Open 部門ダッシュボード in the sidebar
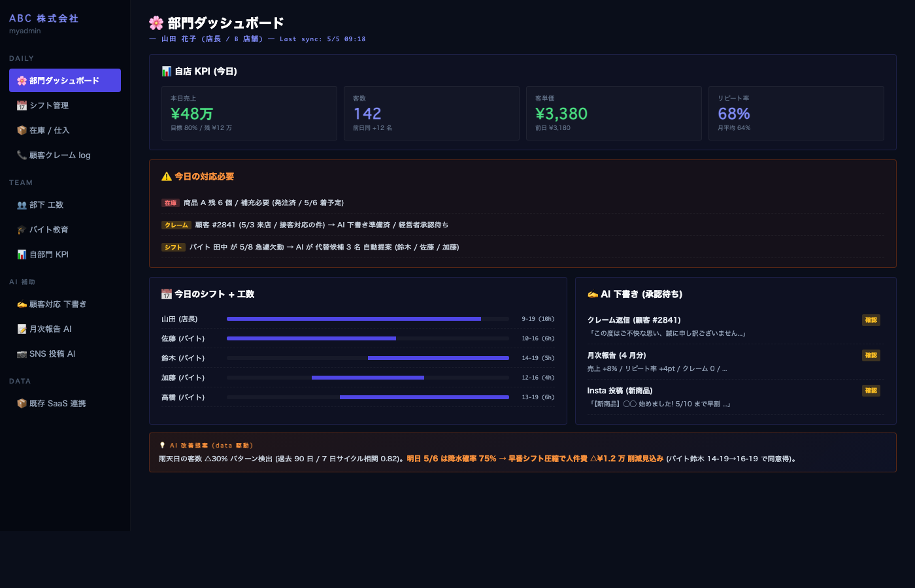 pyautogui.click(x=65, y=80)
